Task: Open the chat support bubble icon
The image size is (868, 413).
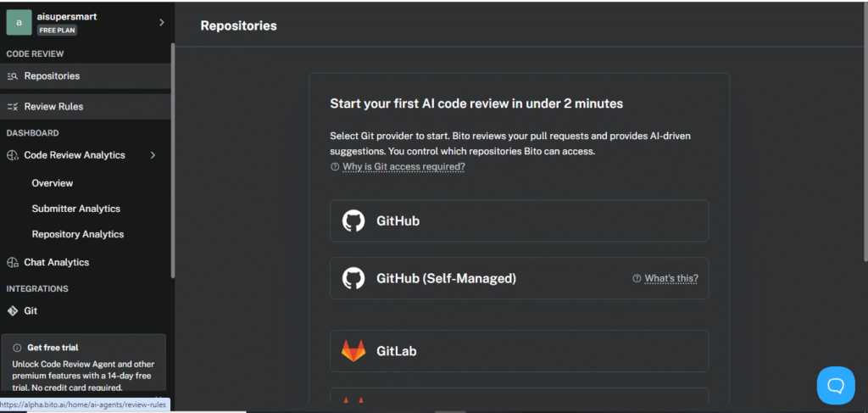Action: click(x=836, y=385)
